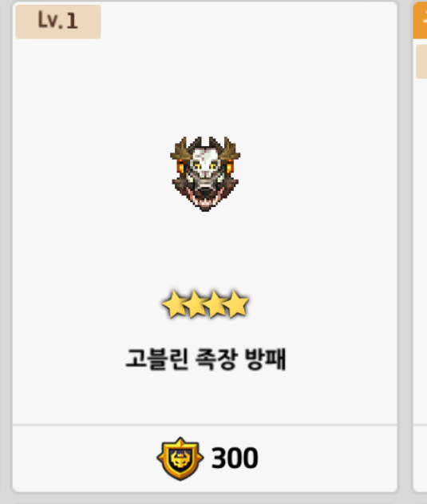Click the fourth yellow rarity star

(x=236, y=304)
